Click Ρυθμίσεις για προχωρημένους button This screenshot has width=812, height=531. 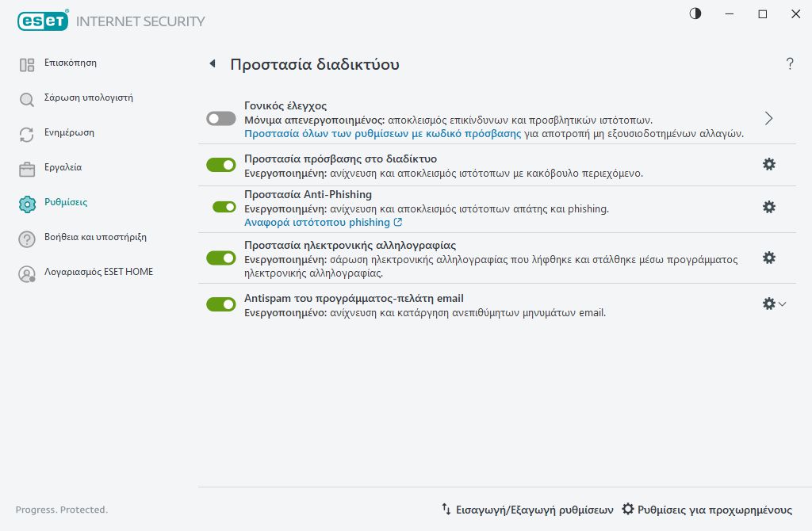[x=707, y=510]
